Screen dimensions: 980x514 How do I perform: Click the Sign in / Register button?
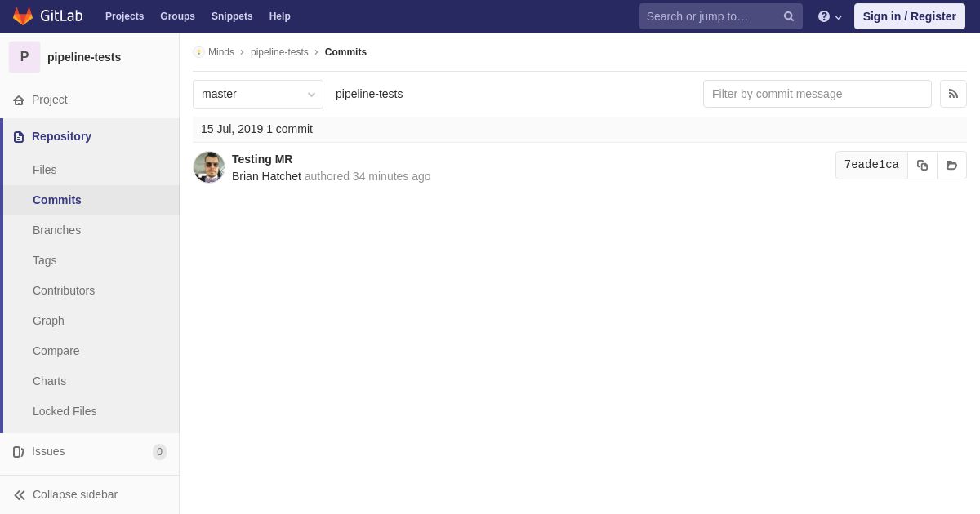909,16
